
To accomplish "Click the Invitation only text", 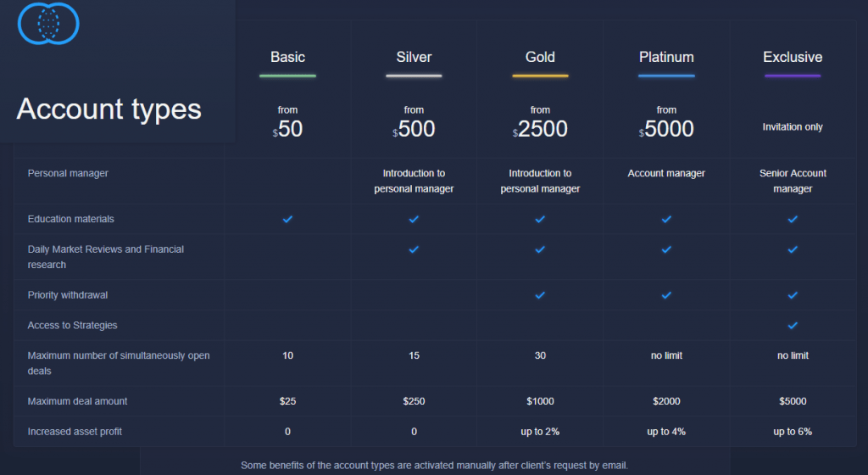I will point(793,127).
